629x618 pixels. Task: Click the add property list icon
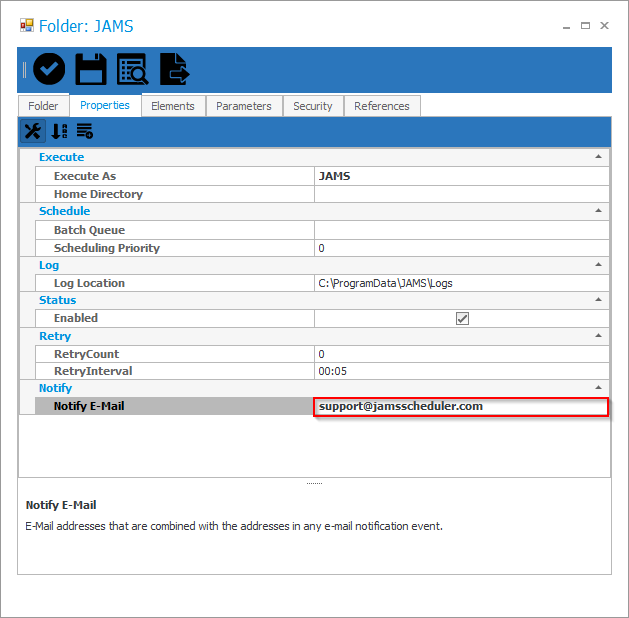pos(85,131)
